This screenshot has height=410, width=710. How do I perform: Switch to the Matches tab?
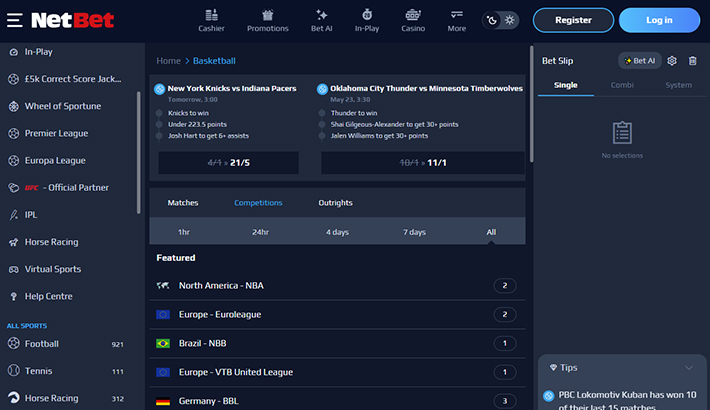[183, 203]
